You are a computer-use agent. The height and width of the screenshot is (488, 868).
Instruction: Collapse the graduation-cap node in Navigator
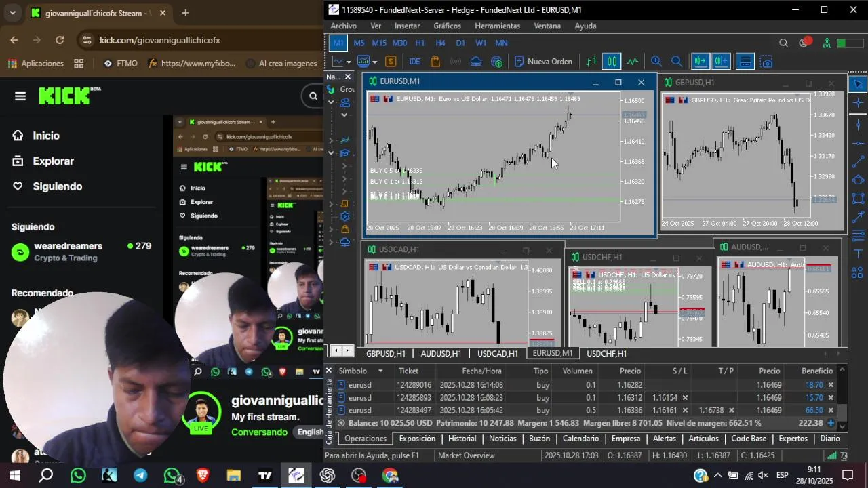(x=331, y=153)
